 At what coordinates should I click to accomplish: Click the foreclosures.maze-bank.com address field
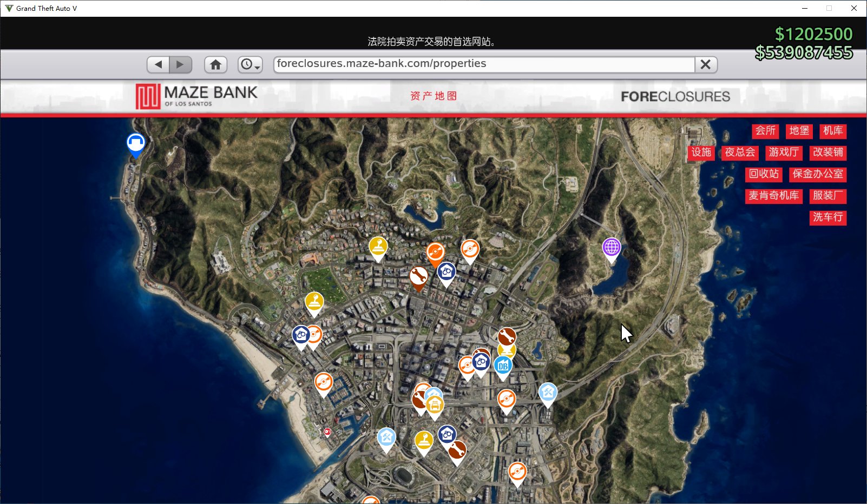(484, 64)
